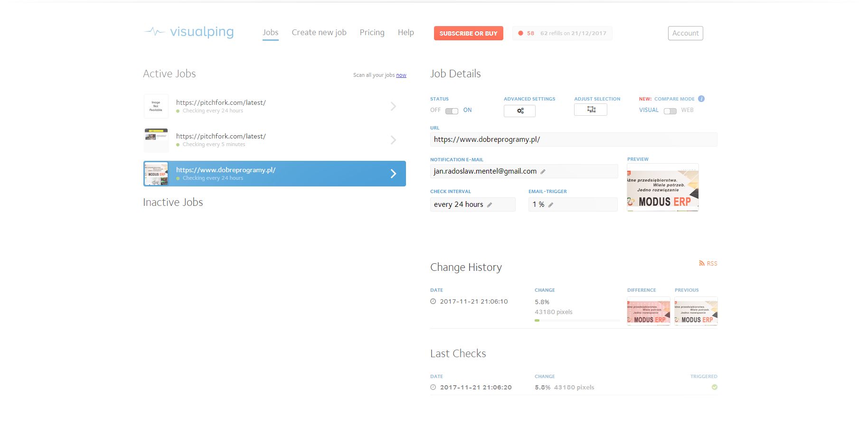The height and width of the screenshot is (435, 868).
Task: Click the 5.8% change value in Change History
Action: pos(542,302)
